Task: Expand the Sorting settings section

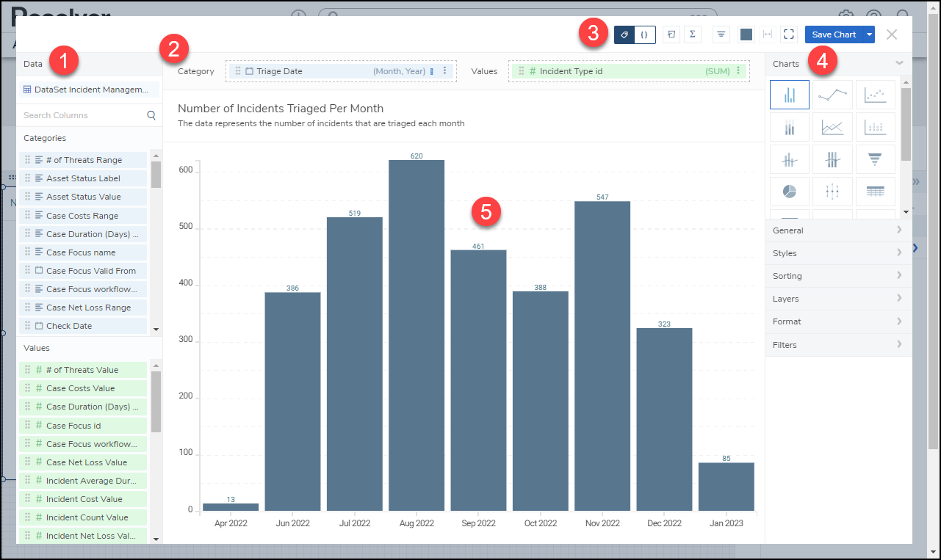Action: pos(838,276)
